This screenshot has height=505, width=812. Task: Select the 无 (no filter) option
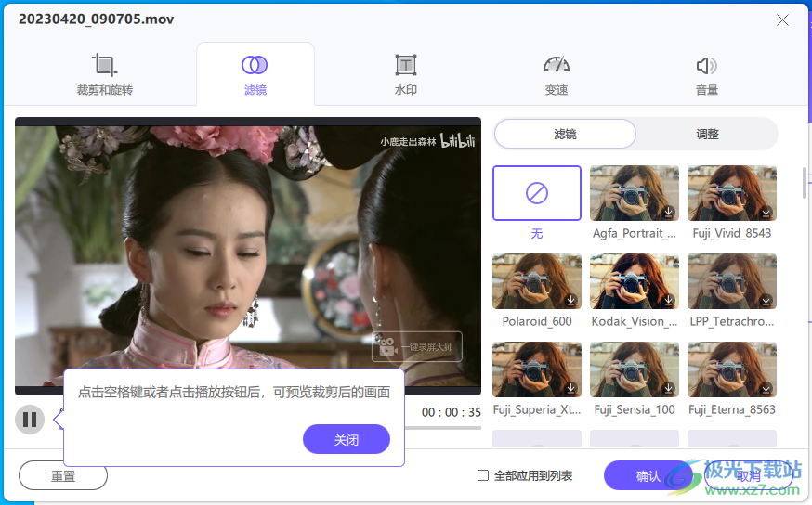(537, 193)
